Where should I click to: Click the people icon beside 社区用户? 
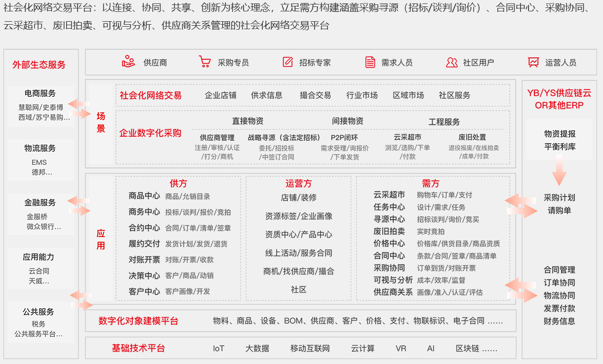click(451, 62)
